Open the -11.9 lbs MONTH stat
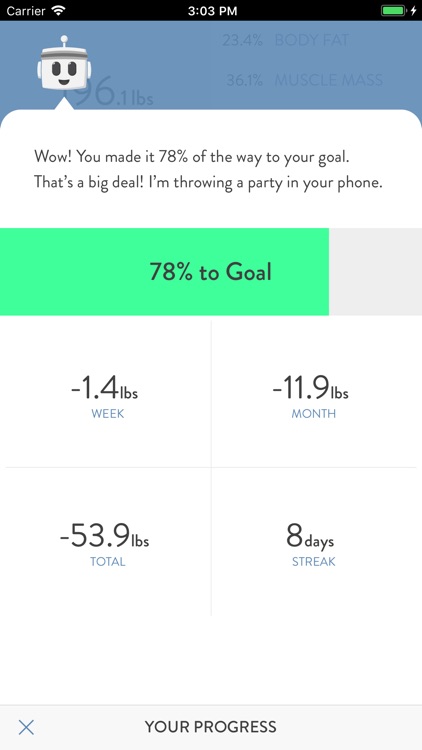422x750 pixels. 314,394
